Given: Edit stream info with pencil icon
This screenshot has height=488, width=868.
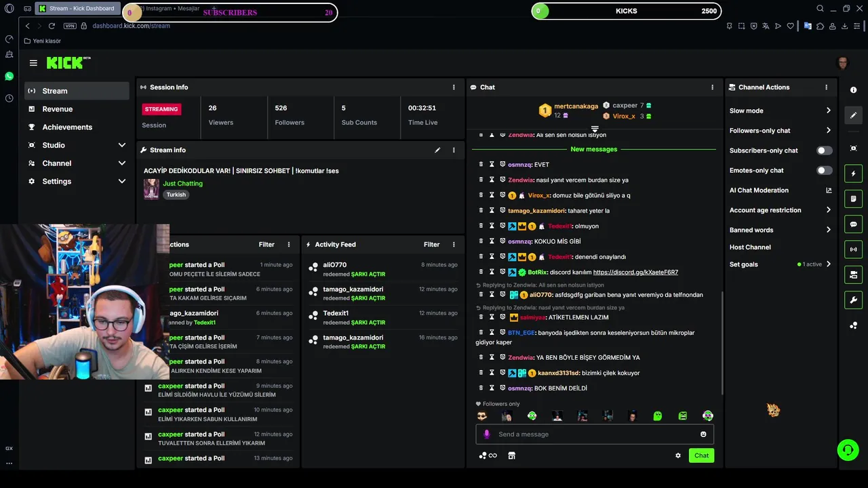Looking at the screenshot, I should coord(437,150).
